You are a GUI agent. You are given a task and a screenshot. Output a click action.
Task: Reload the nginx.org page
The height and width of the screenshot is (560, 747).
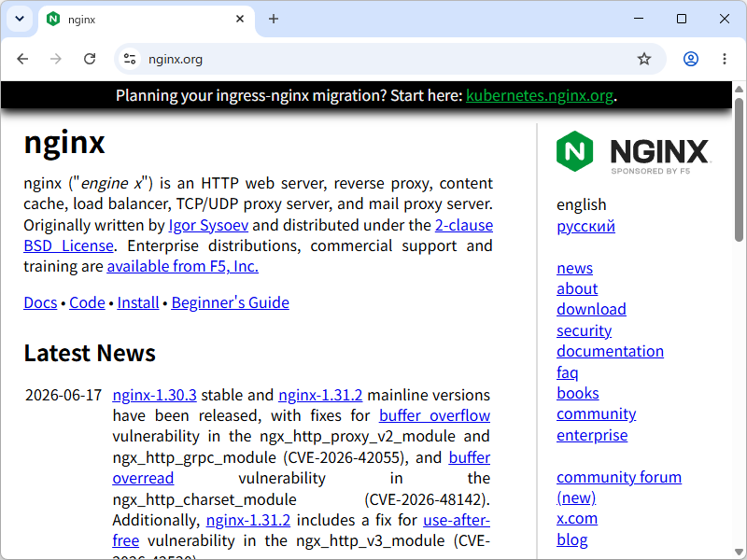(x=90, y=59)
